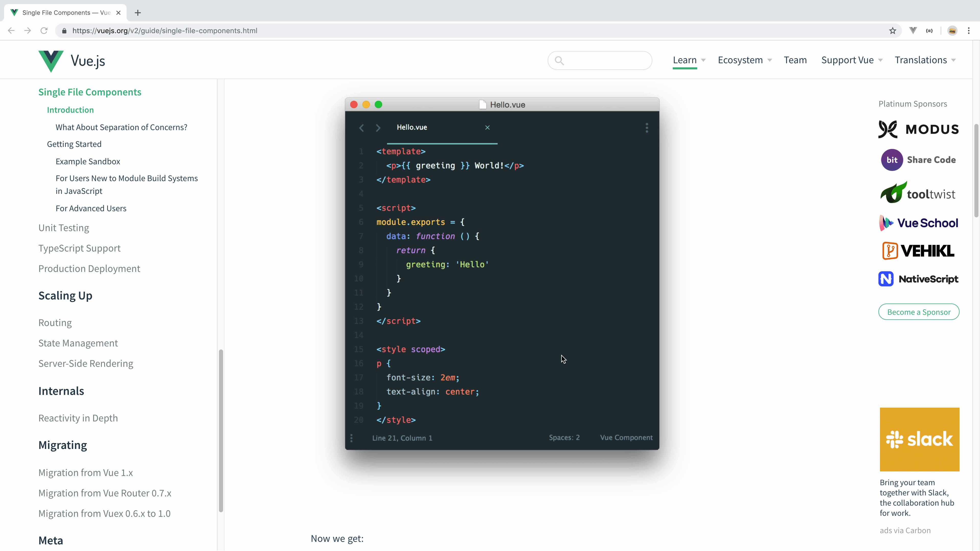Click the tooltwist sponsor logo
This screenshot has height=551, width=980.
click(918, 192)
